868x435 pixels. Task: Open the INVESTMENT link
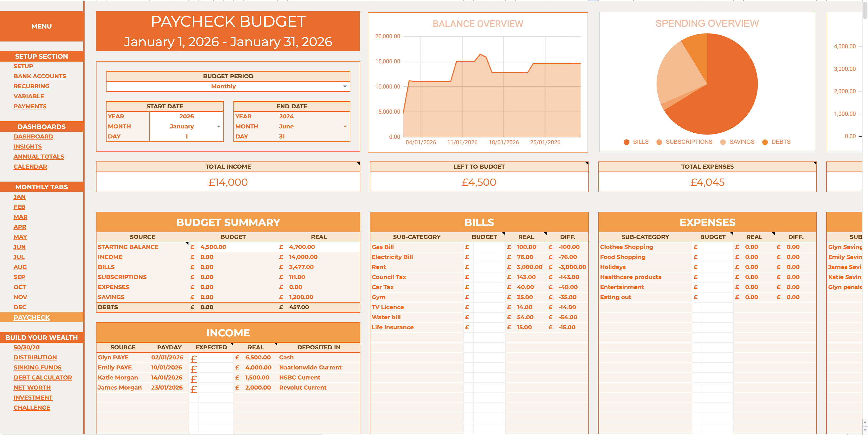coord(33,398)
